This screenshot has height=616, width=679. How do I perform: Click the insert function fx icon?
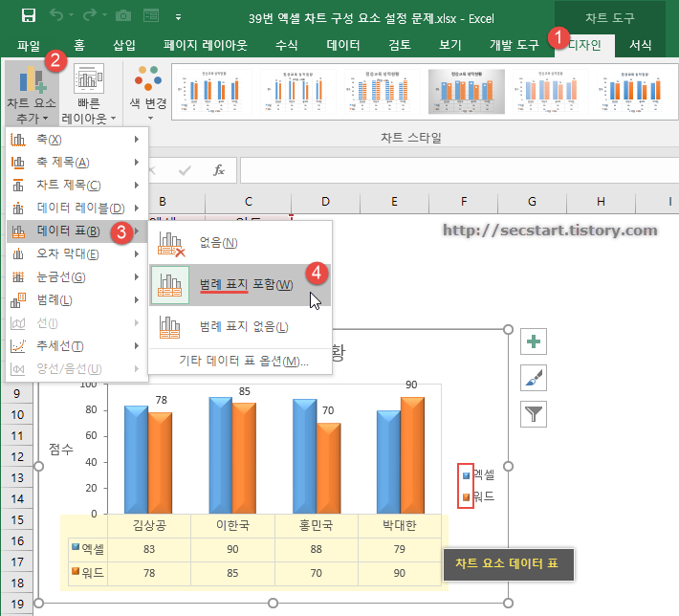219,170
